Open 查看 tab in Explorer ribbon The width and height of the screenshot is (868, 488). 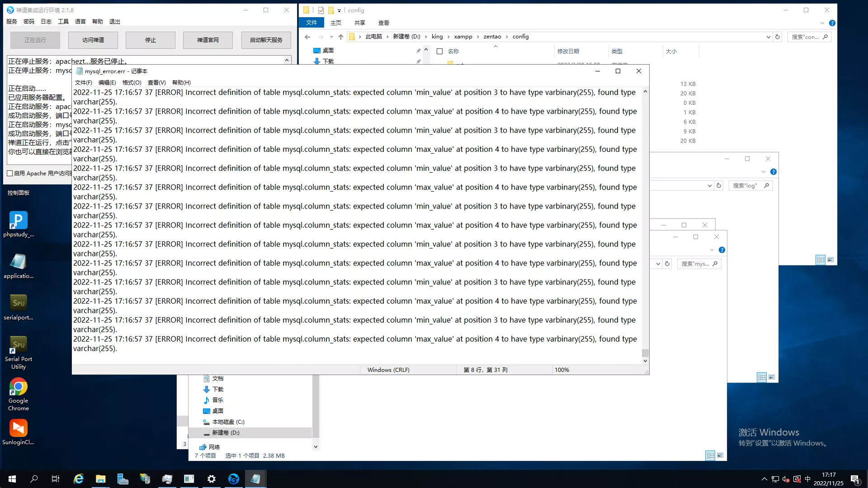[x=383, y=23]
